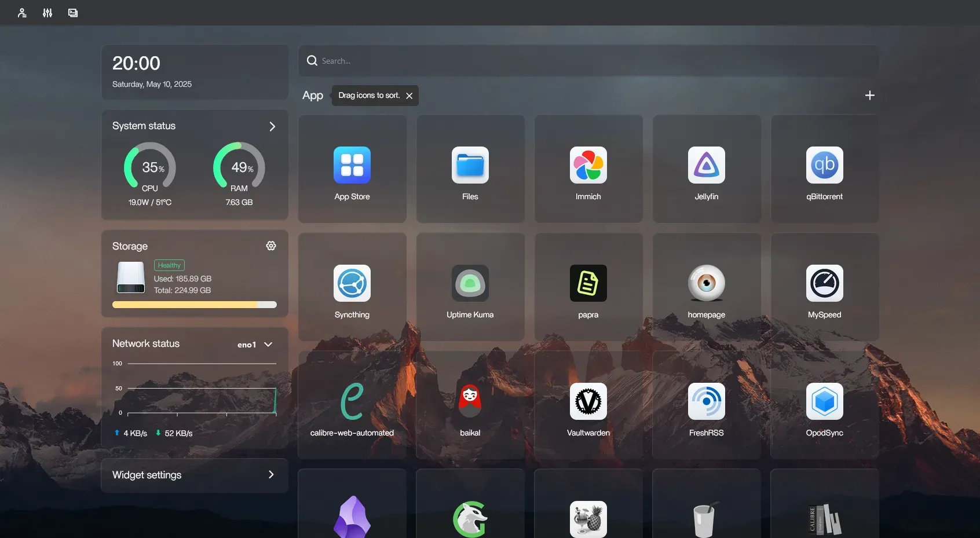Open the eno1 network interface dropdown
This screenshot has width=980, height=538.
click(255, 345)
